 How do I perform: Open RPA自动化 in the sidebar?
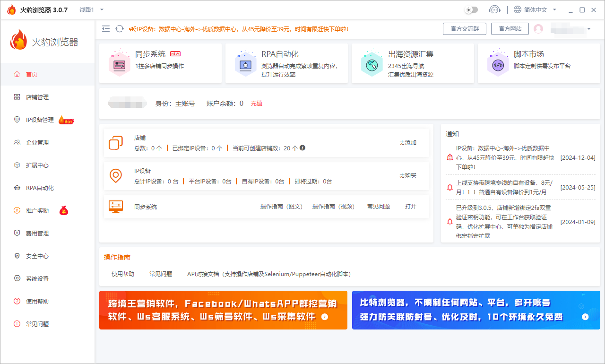pyautogui.click(x=47, y=188)
